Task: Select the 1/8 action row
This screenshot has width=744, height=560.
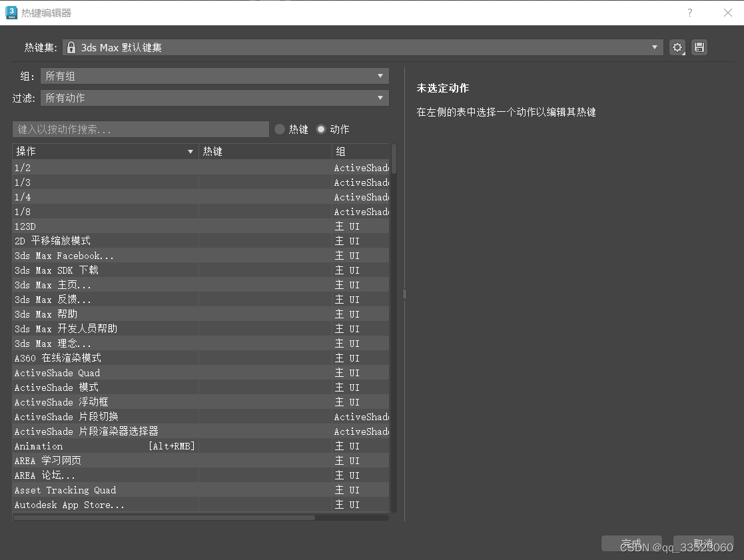Action: (200, 212)
